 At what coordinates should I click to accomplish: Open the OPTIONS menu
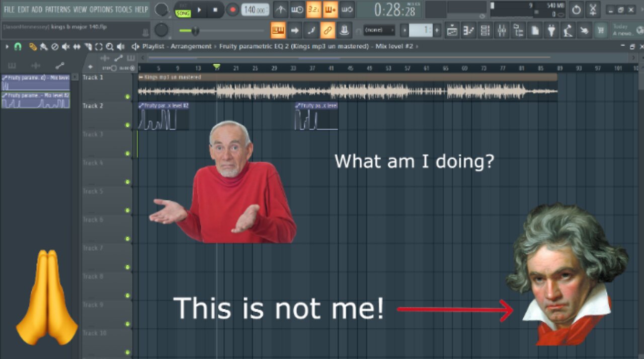click(101, 9)
